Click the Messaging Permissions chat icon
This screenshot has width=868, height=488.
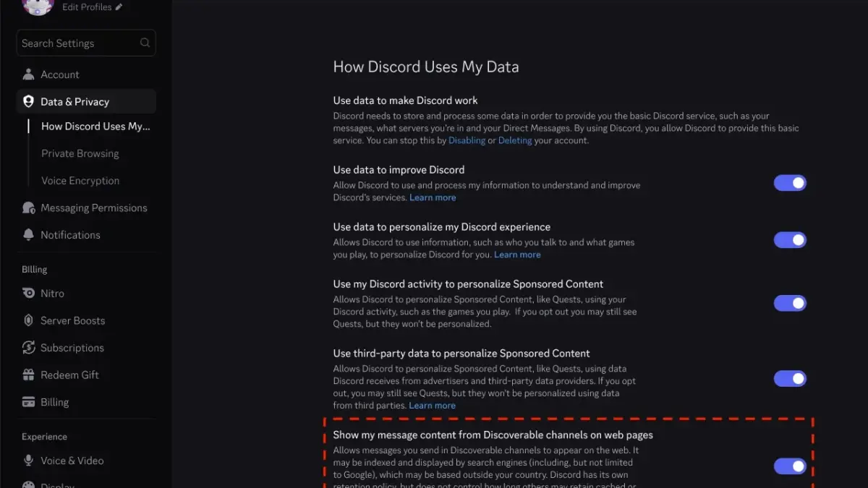tap(28, 207)
